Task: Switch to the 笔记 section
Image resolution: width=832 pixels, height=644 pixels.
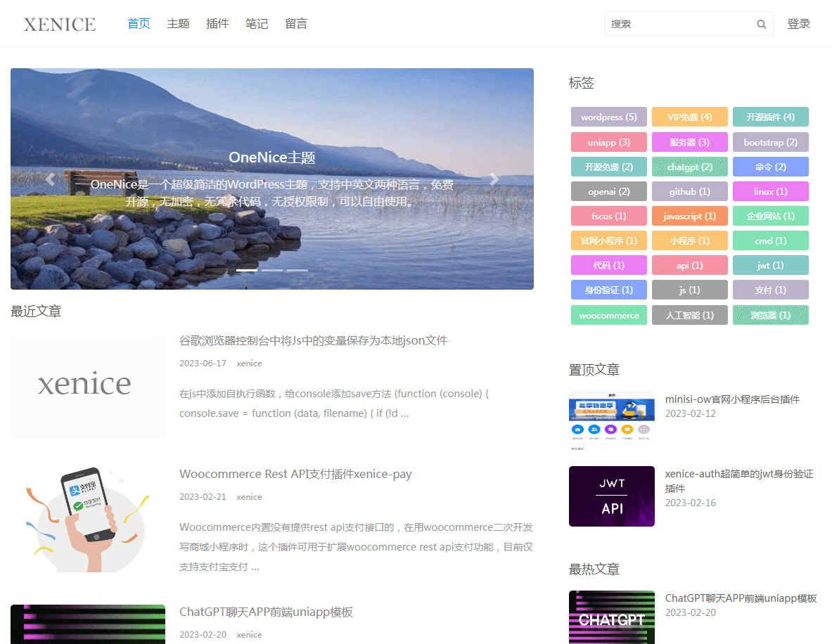Action: point(257,23)
